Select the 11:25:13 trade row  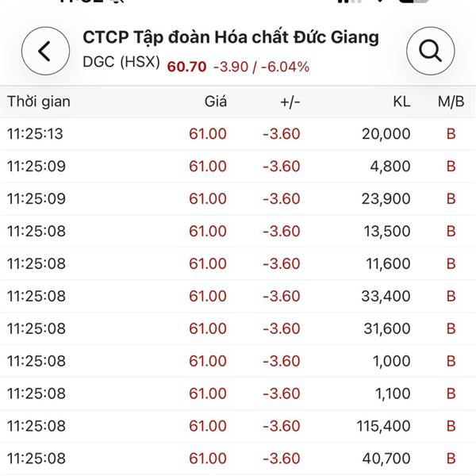pyautogui.click(x=238, y=134)
